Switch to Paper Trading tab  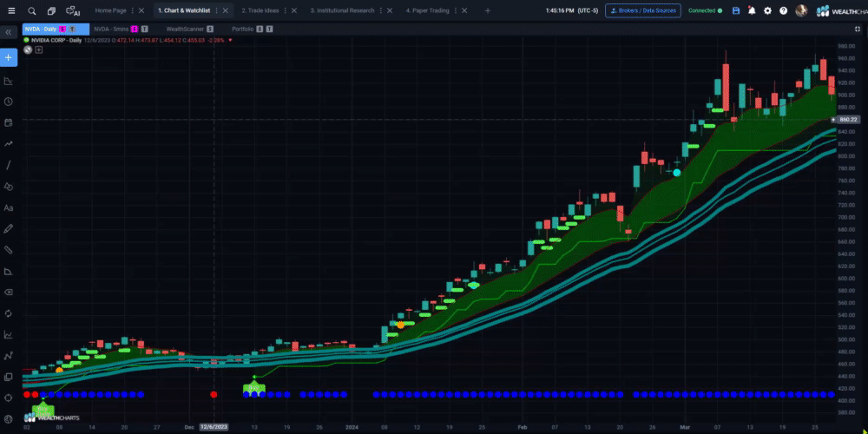click(427, 10)
